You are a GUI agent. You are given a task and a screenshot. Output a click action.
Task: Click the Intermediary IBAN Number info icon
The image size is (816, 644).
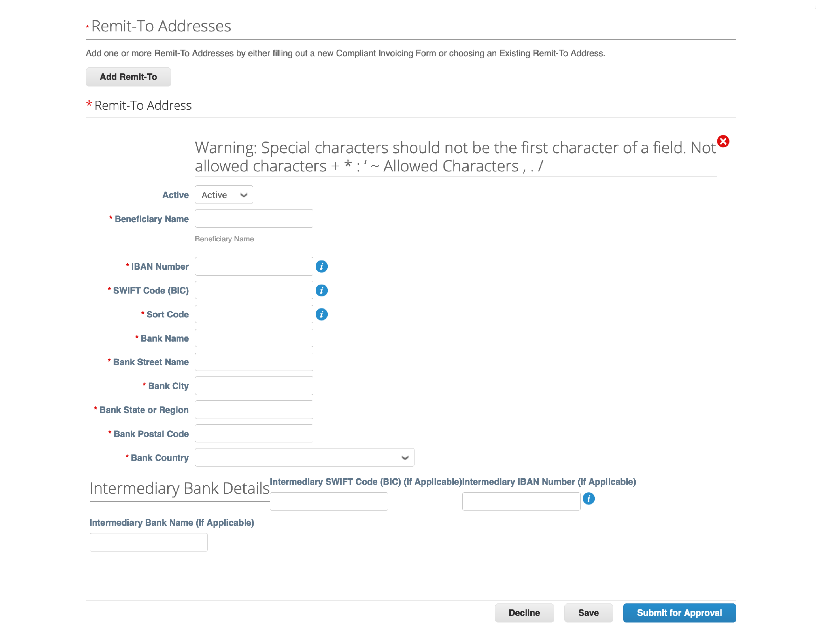[x=589, y=499]
